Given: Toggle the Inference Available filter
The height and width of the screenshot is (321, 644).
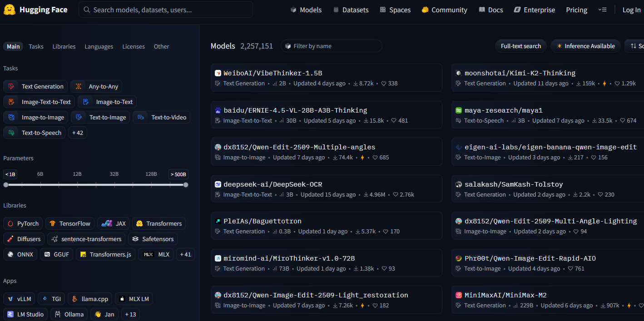Looking at the screenshot, I should coord(585,46).
